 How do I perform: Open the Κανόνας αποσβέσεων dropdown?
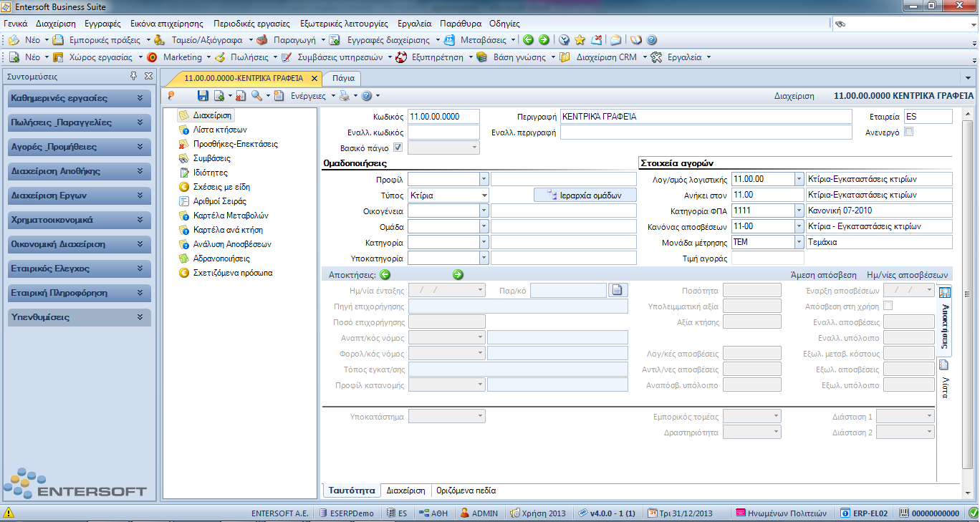pyautogui.click(x=799, y=226)
